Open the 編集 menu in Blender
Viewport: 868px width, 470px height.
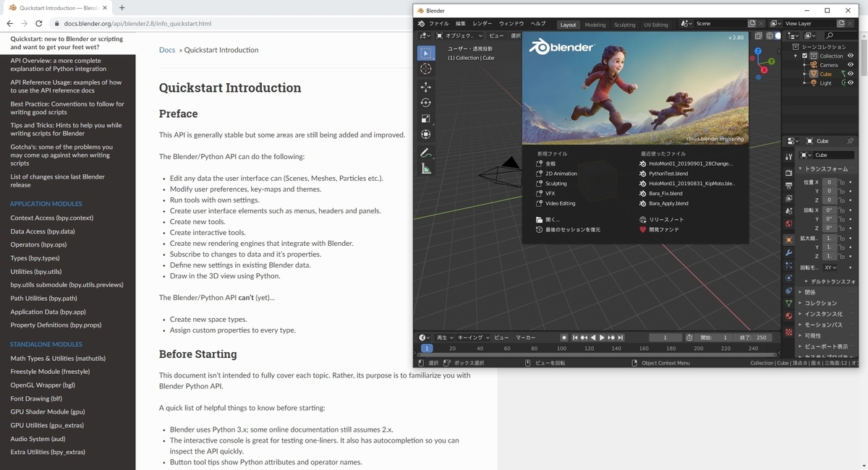click(461, 24)
